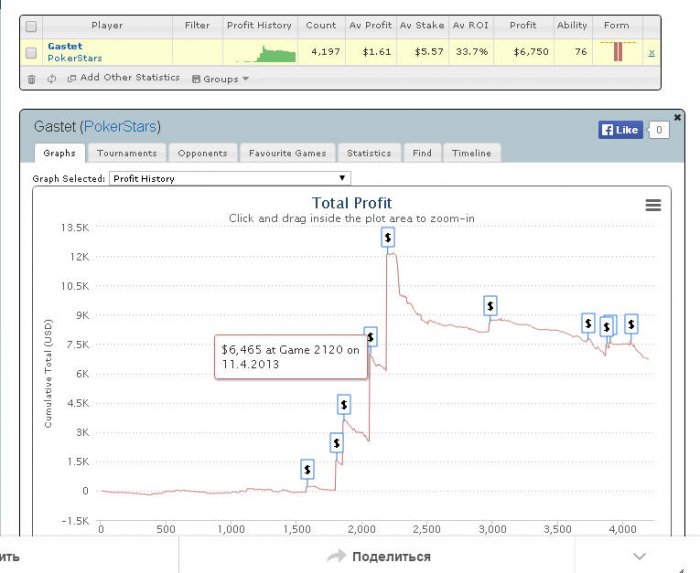Click the Form column header
Image resolution: width=700 pixels, height=573 pixels.
[617, 25]
